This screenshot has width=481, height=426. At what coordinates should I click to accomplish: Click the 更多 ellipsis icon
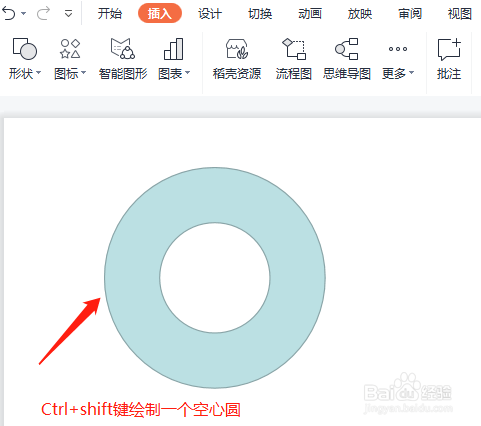[x=398, y=49]
